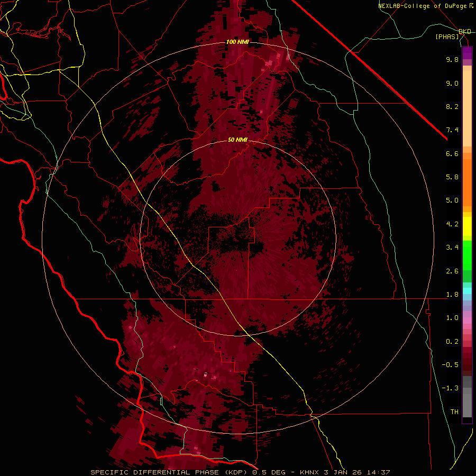Pick the cyan color bar segment
This screenshot has height=476, width=476.
pyautogui.click(x=467, y=290)
